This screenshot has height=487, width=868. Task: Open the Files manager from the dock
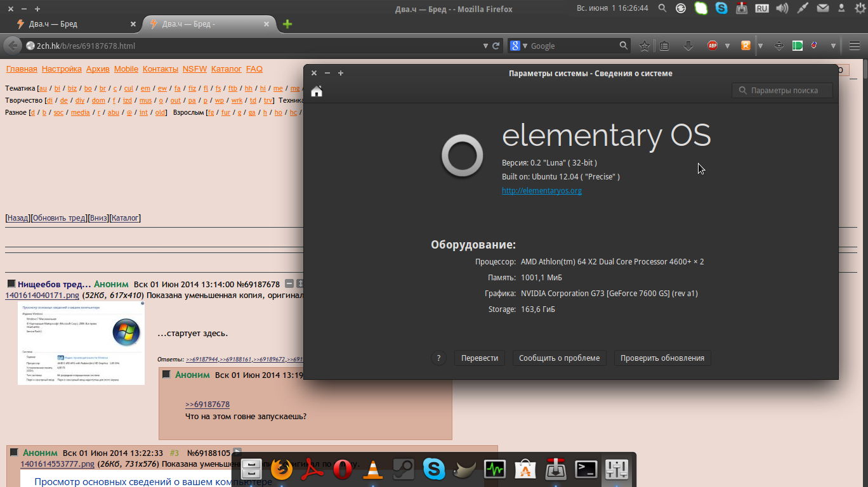click(x=253, y=469)
